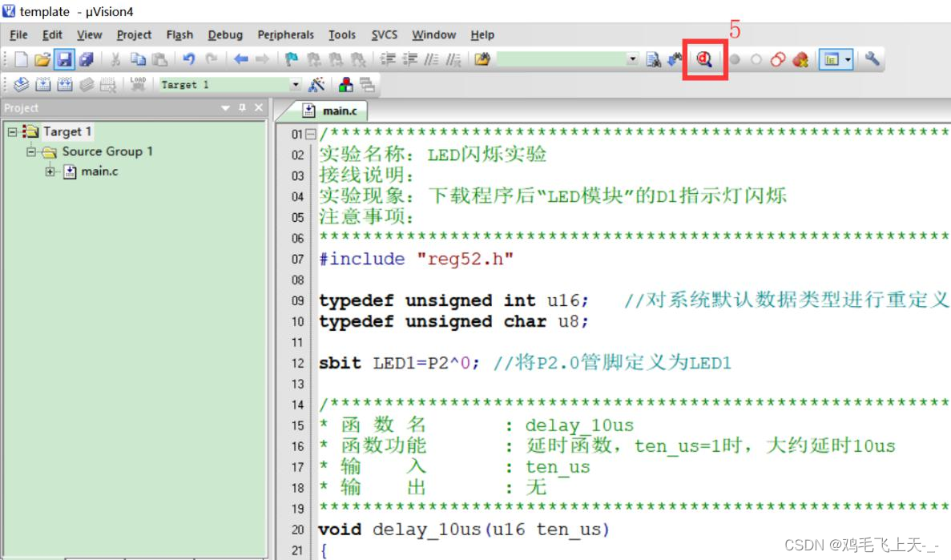Rebuild all target files
This screenshot has width=951, height=560.
point(65,84)
